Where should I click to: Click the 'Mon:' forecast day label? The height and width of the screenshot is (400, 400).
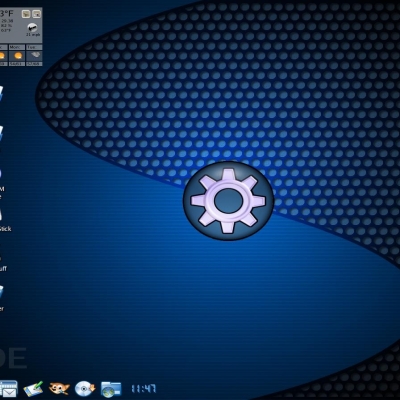click(16, 47)
